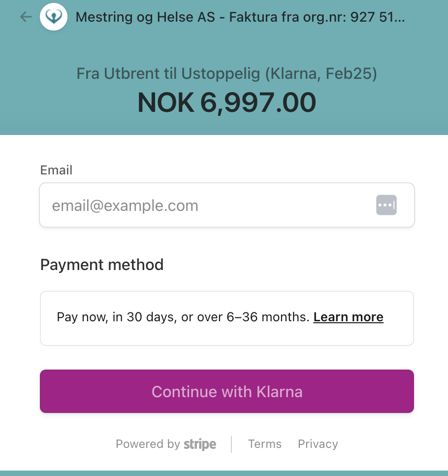Click the Mestring og Helse heart logo

pos(54,17)
